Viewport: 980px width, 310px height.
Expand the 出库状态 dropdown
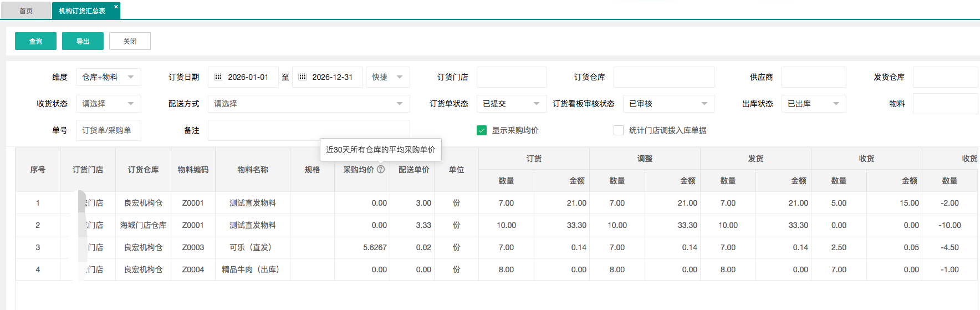[814, 104]
